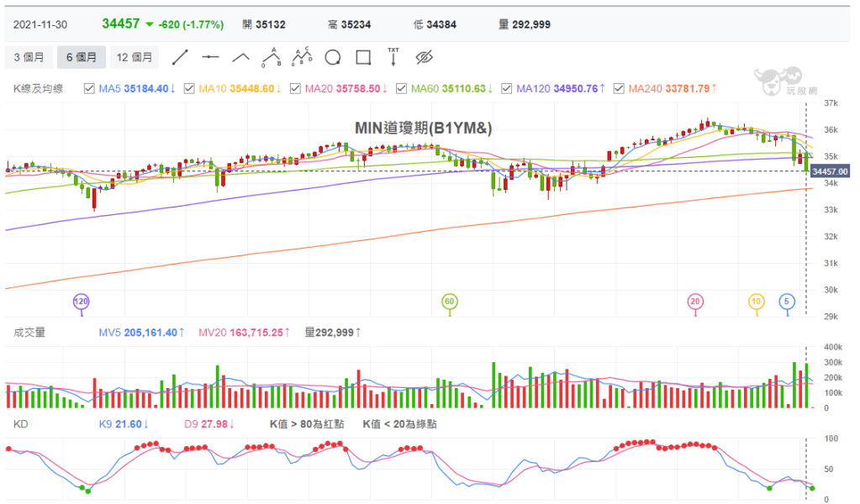Select the trend line drawing tool

(180, 58)
